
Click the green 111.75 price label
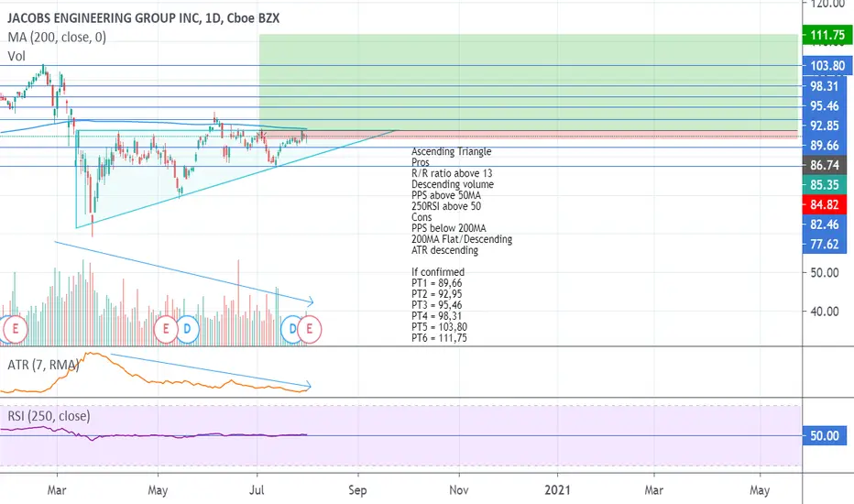point(827,36)
